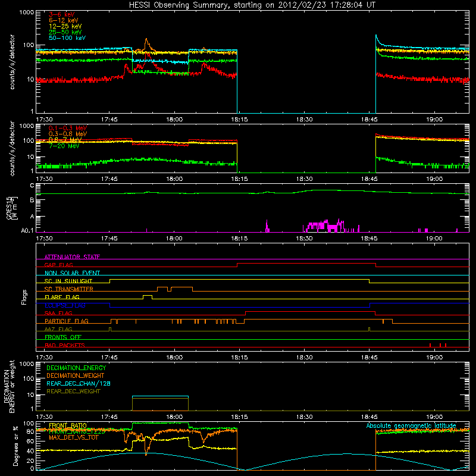Click the 50-100 keV spike after 18:45
Image resolution: width=476 pixels, height=476 pixels.
(x=377, y=39)
